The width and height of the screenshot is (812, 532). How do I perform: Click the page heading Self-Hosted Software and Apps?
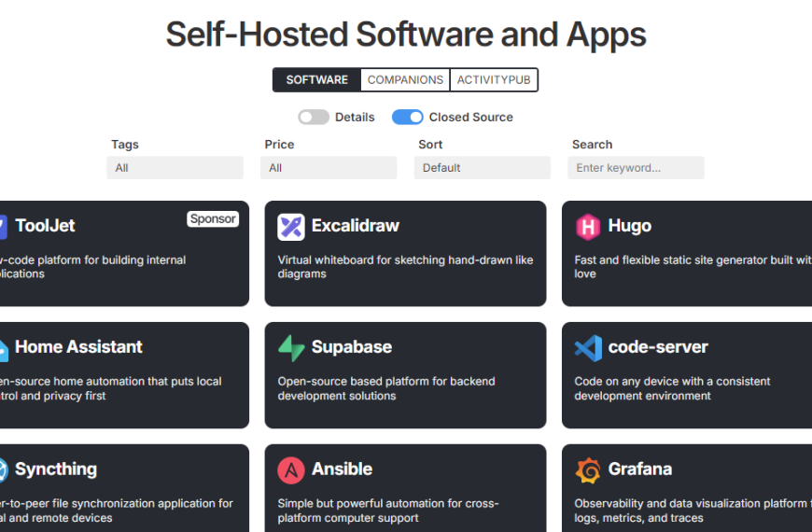point(406,35)
